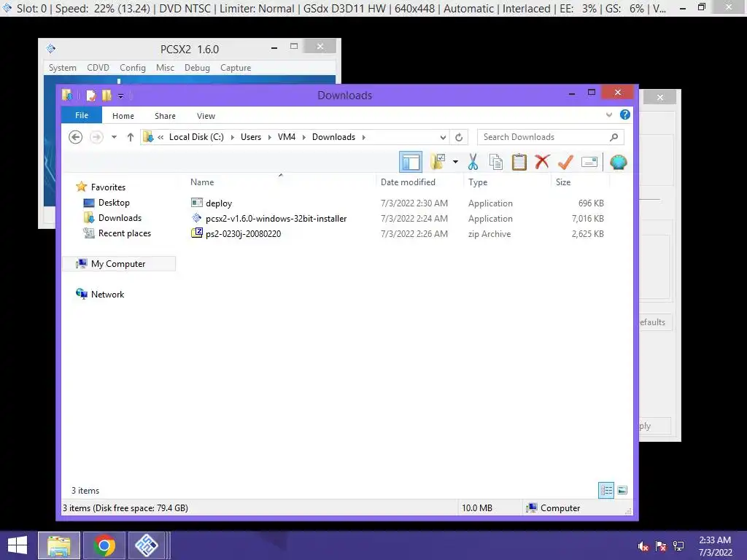Image resolution: width=747 pixels, height=560 pixels.
Task: Click the Rename toolbar icon
Action: [589, 162]
